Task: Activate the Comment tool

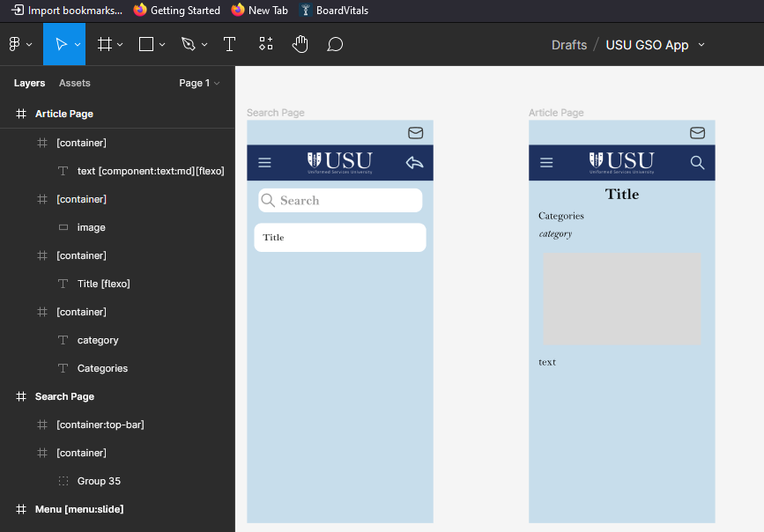Action: click(335, 44)
